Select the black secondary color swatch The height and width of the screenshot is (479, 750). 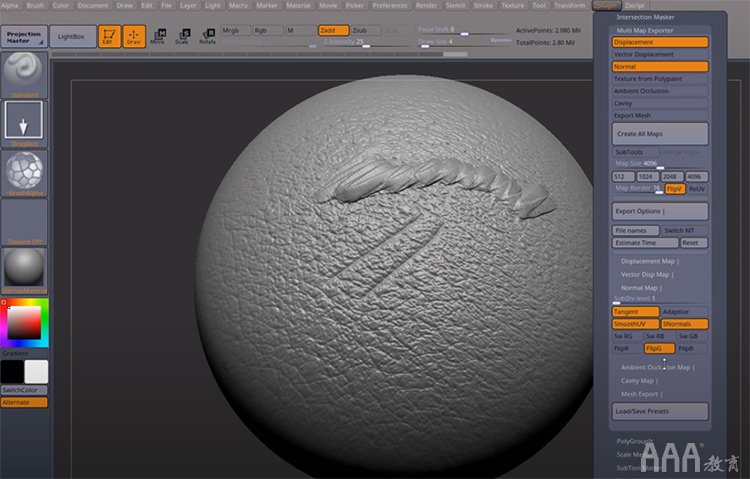tap(12, 371)
